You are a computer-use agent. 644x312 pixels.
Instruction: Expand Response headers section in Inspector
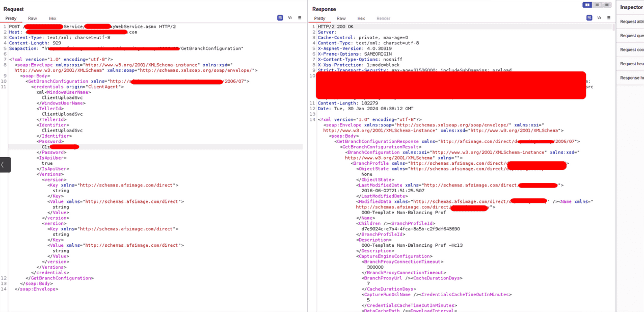coord(632,77)
